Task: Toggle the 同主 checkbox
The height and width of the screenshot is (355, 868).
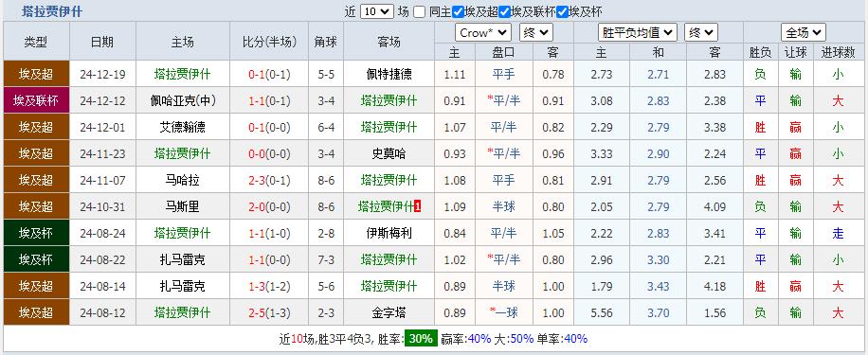Action: click(x=419, y=11)
